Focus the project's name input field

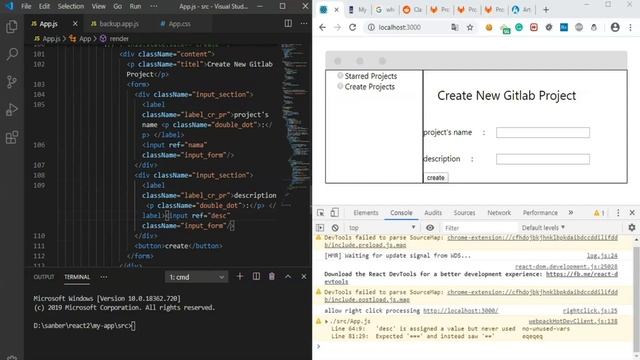click(x=543, y=132)
